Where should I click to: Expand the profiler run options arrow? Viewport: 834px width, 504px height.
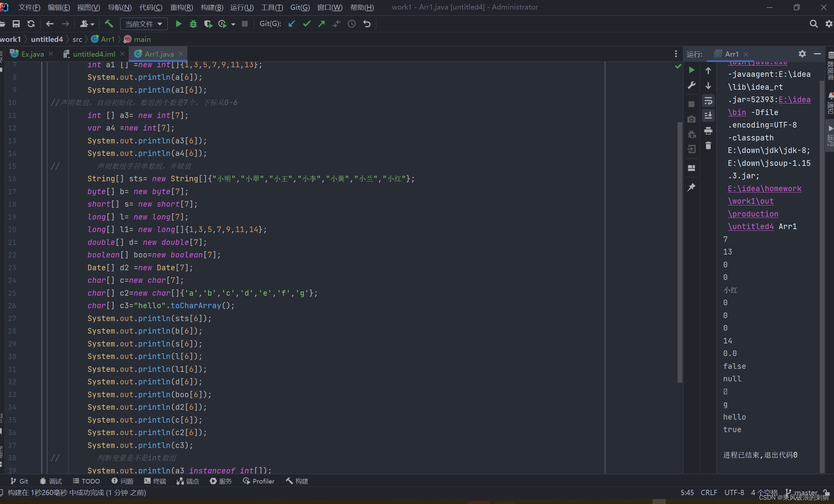click(233, 24)
